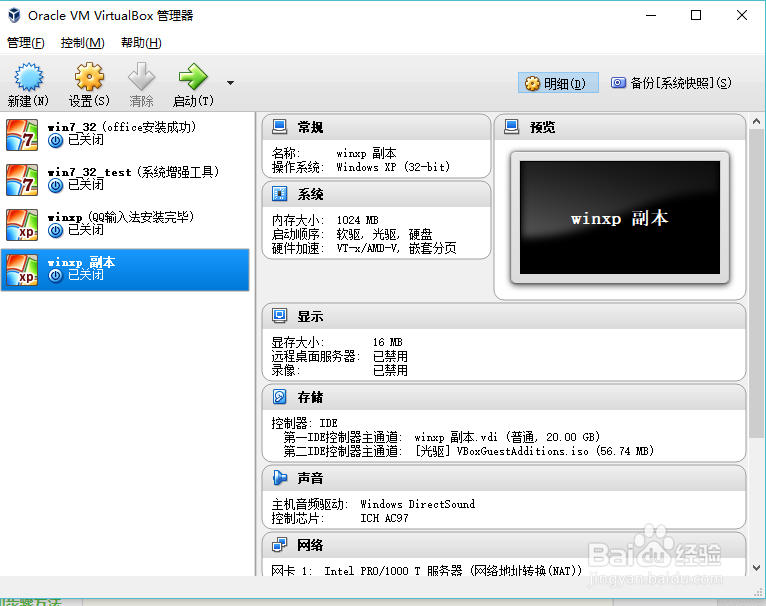Image resolution: width=766 pixels, height=606 pixels.
Task: Click the details pane vertical scrollbar thumb
Action: click(756, 283)
